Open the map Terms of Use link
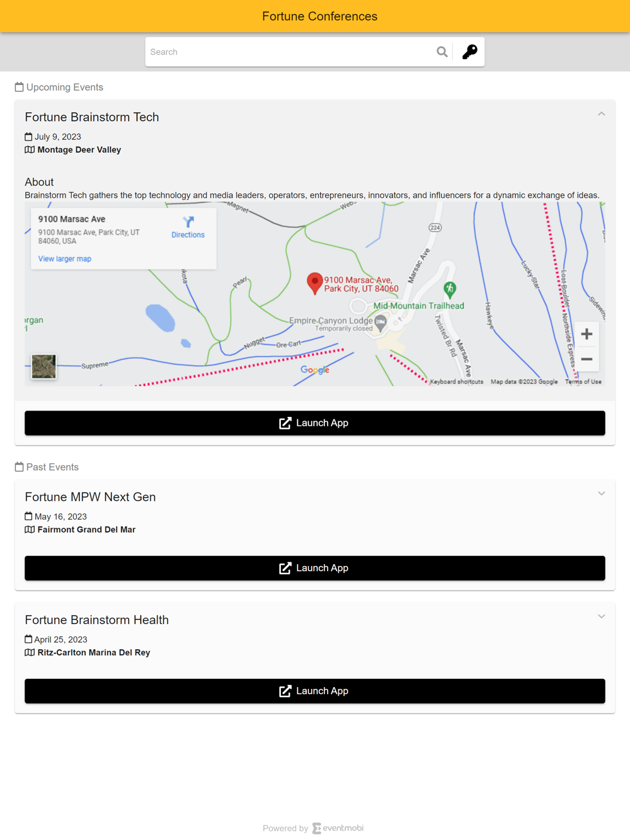 tap(583, 382)
